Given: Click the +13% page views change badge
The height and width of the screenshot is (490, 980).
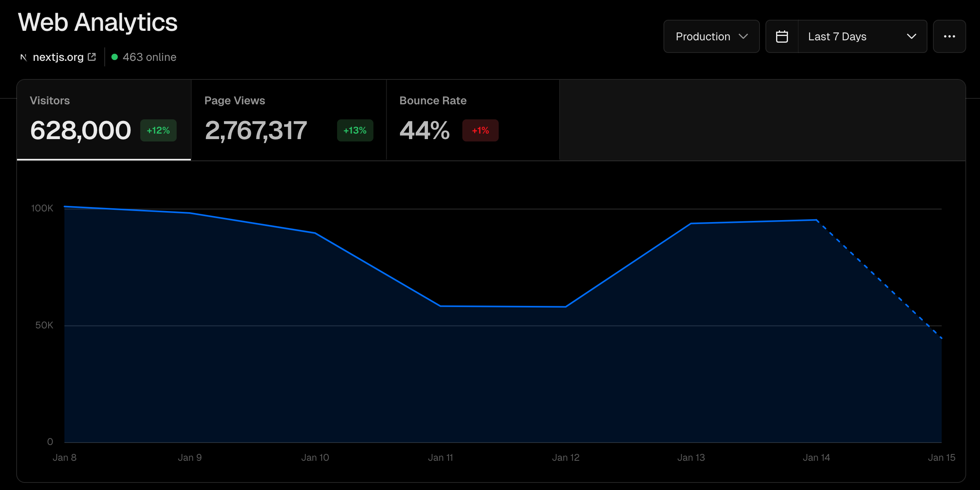Looking at the screenshot, I should point(355,130).
